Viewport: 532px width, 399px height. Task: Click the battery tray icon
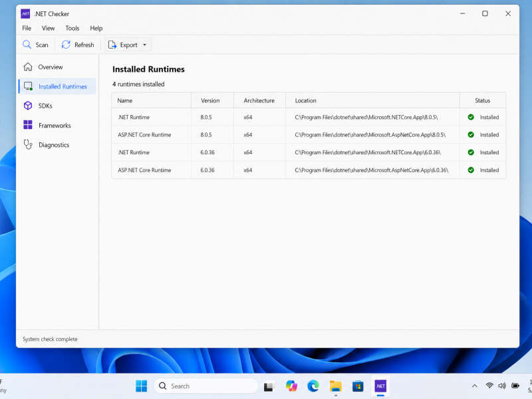point(515,386)
